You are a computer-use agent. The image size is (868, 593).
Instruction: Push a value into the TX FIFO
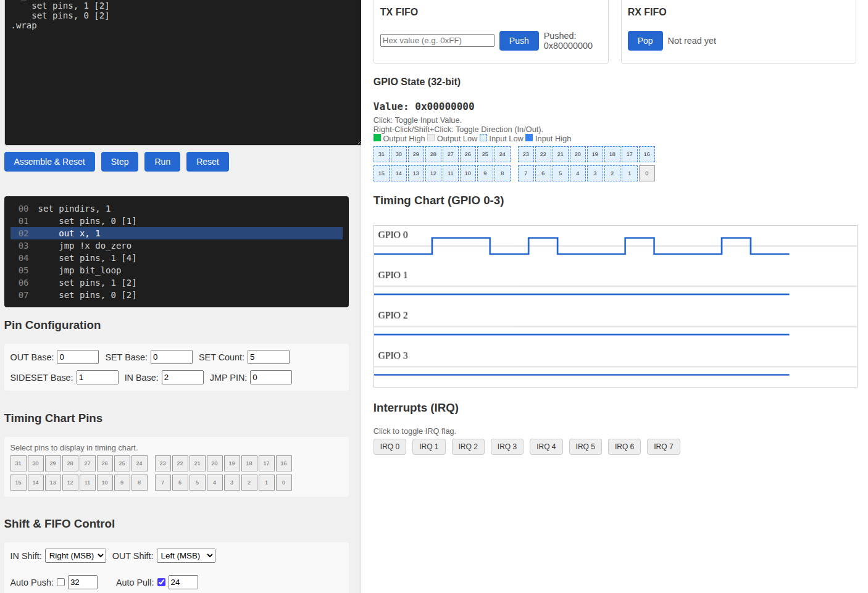(519, 40)
